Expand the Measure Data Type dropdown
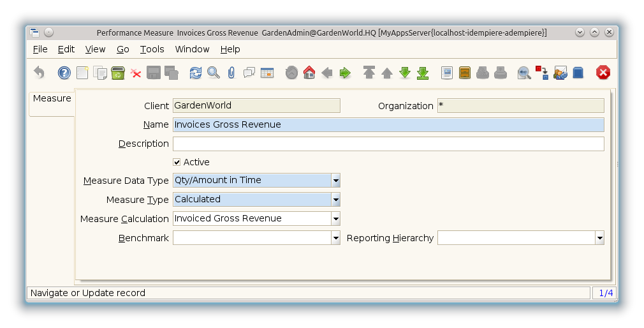The image size is (644, 328). coord(335,181)
